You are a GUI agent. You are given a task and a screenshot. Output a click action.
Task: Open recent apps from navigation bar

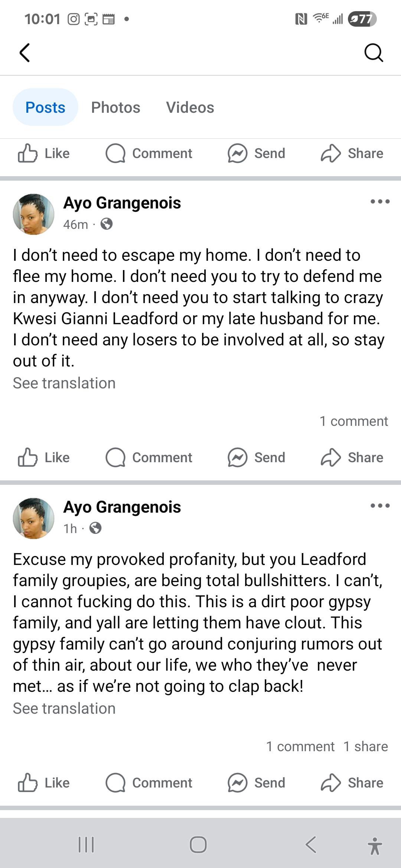point(86,845)
